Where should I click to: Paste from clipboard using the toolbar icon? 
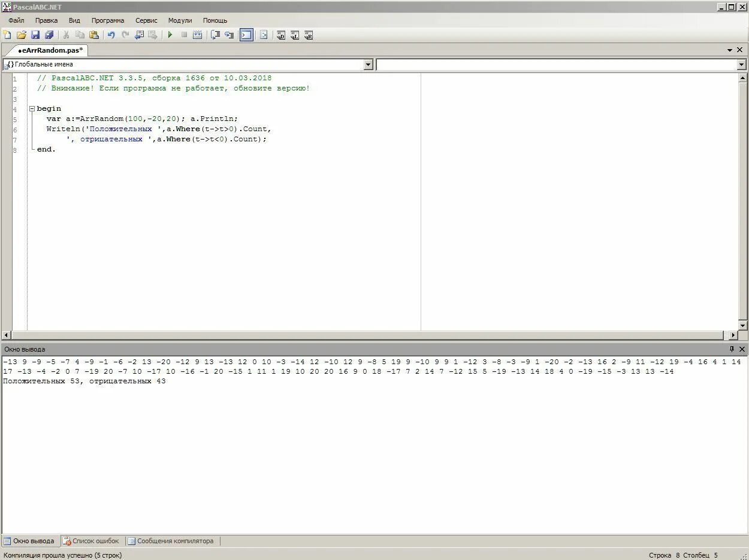pyautogui.click(x=94, y=35)
